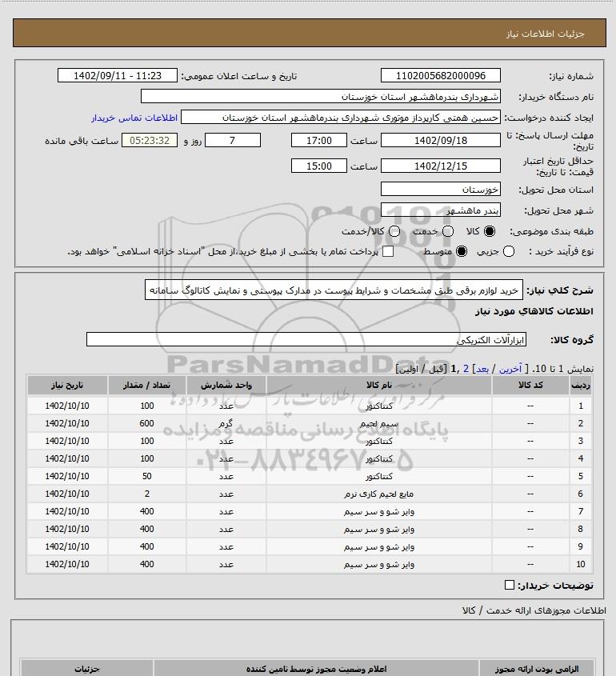The height and width of the screenshot is (676, 616).
Task: Click the delivery city field بندر ماهشهر
Action: [x=441, y=210]
